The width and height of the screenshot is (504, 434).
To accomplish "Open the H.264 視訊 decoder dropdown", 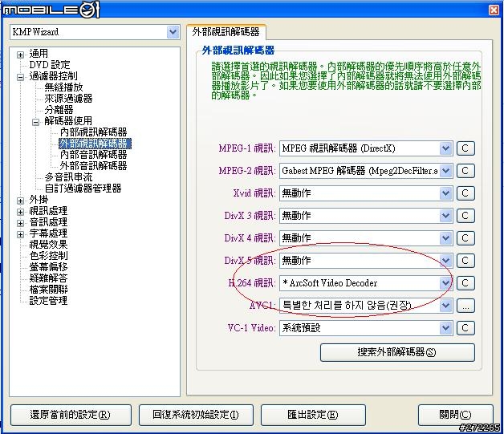I will click(x=445, y=283).
